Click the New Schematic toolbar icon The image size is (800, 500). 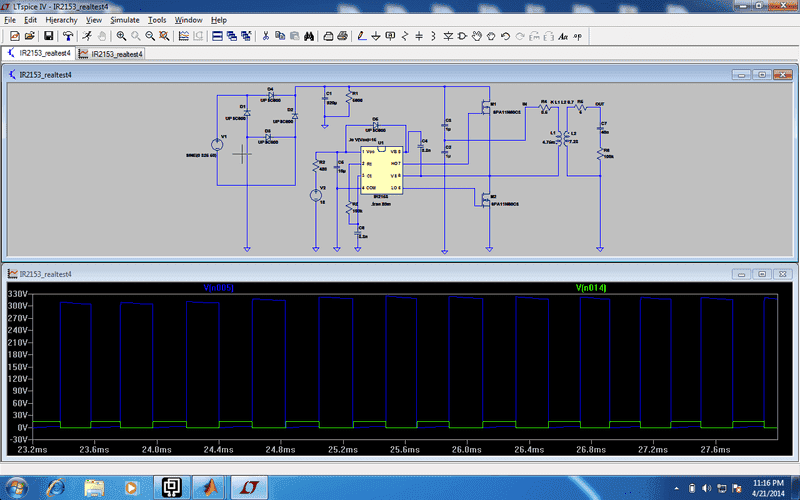[x=14, y=36]
